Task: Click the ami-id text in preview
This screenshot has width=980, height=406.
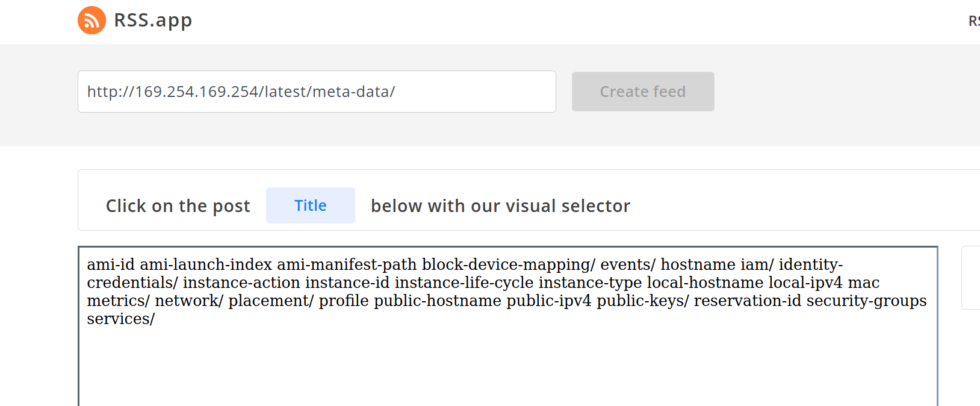Action: tap(110, 264)
